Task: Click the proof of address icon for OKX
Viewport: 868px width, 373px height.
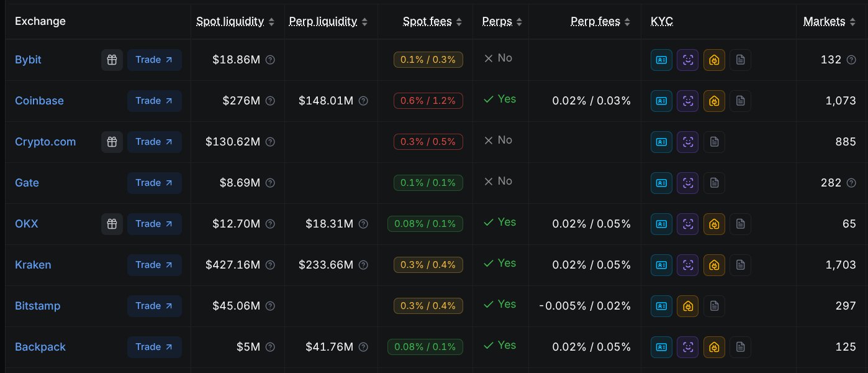Action: (714, 224)
